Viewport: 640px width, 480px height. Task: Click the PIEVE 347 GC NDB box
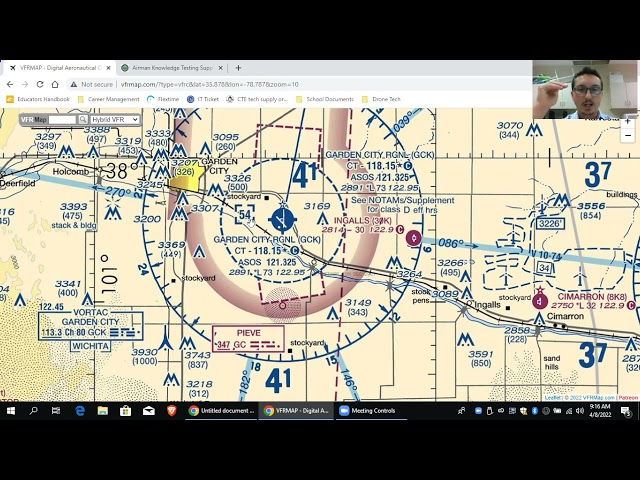[x=248, y=339]
